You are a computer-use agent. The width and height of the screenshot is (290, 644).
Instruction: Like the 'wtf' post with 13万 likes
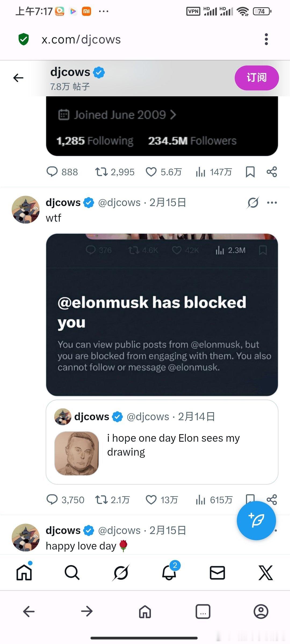click(151, 500)
